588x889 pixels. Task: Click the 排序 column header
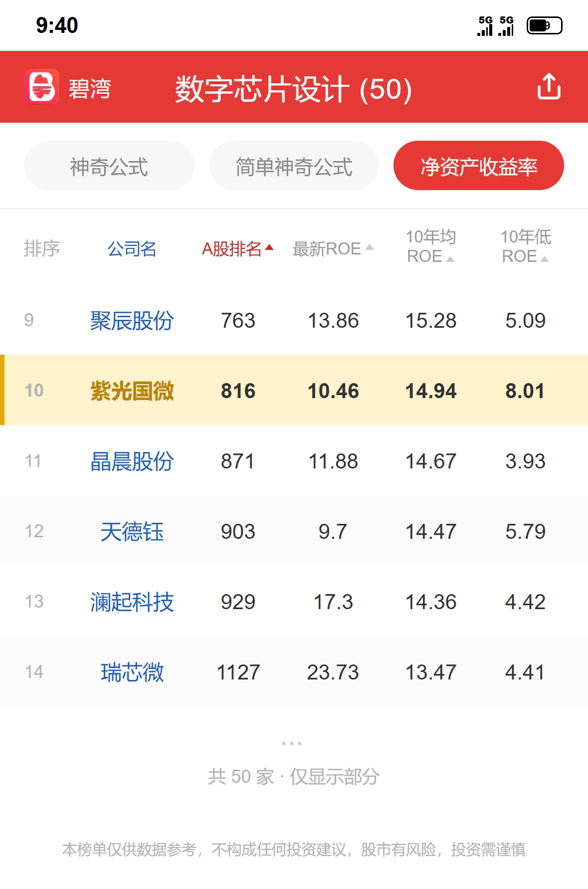tap(42, 248)
